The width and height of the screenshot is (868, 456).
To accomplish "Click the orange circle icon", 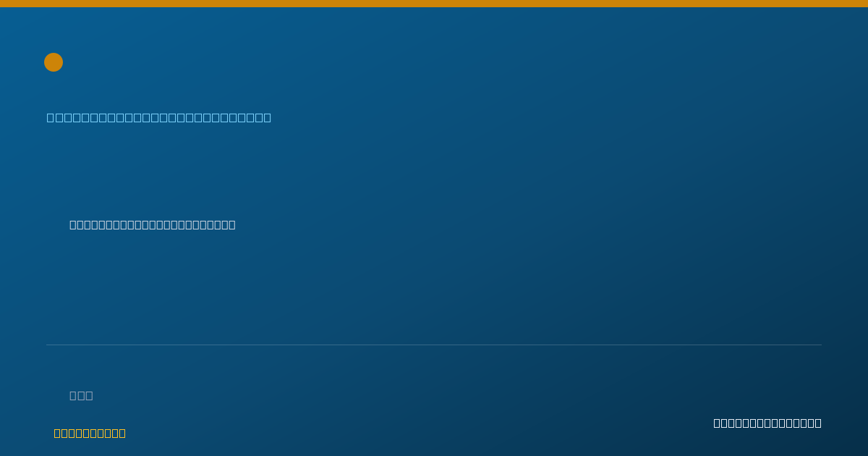I will pyautogui.click(x=54, y=62).
